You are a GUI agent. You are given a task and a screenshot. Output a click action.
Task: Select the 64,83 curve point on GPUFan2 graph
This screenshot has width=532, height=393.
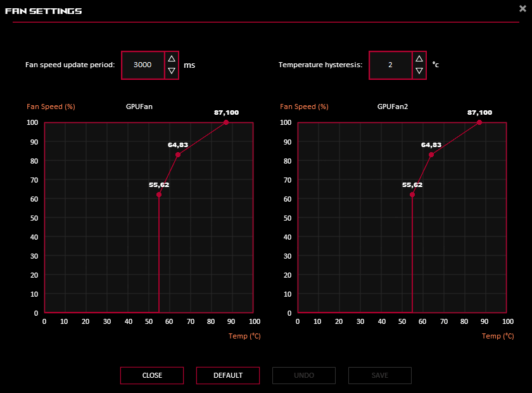[431, 155]
